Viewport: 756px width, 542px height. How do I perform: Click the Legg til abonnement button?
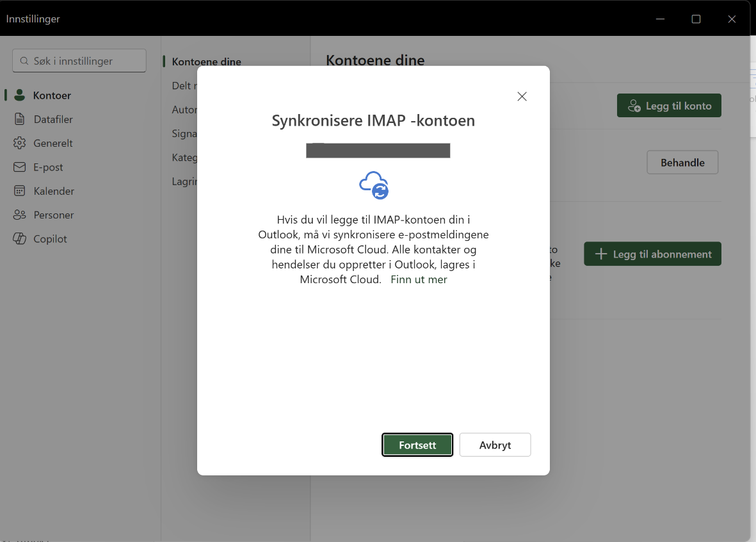point(652,254)
